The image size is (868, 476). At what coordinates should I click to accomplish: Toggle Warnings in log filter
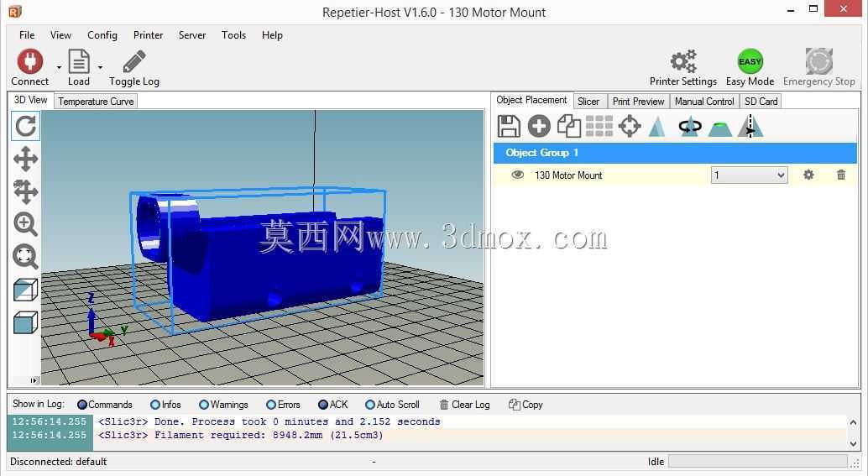[x=223, y=405]
